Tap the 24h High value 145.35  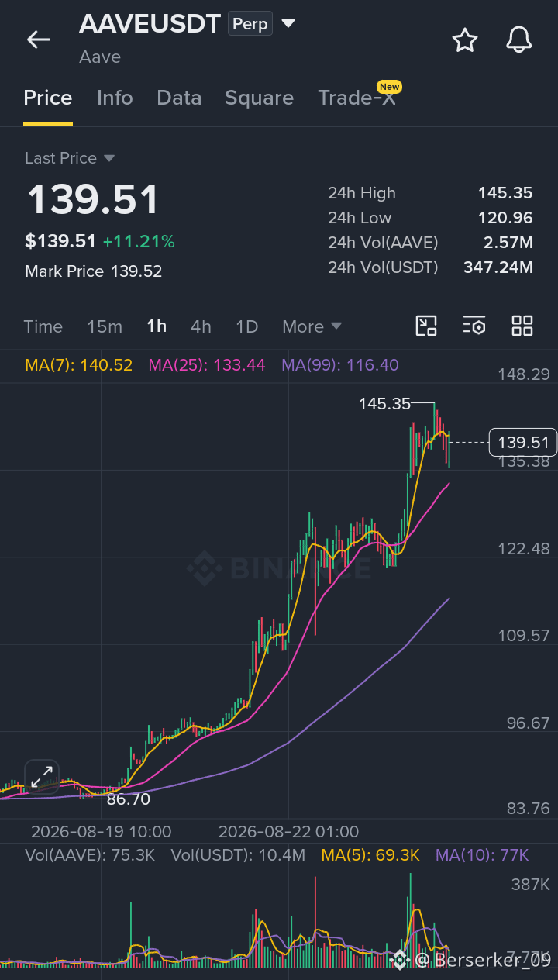point(505,193)
